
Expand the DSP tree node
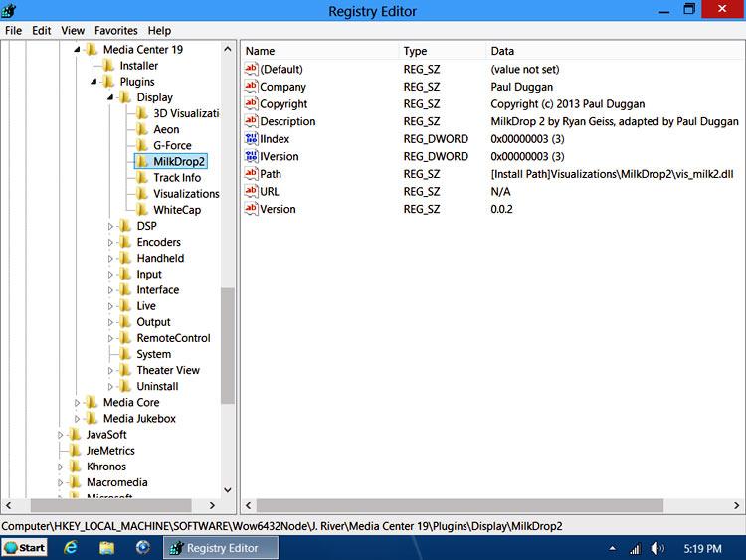coord(111,227)
